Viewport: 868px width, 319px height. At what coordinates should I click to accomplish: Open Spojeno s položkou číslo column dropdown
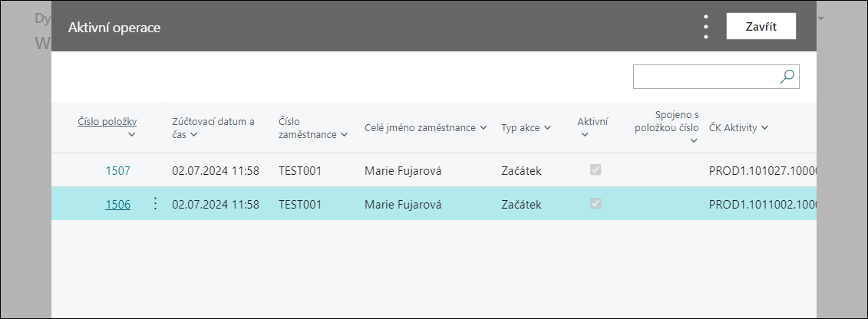(x=694, y=141)
